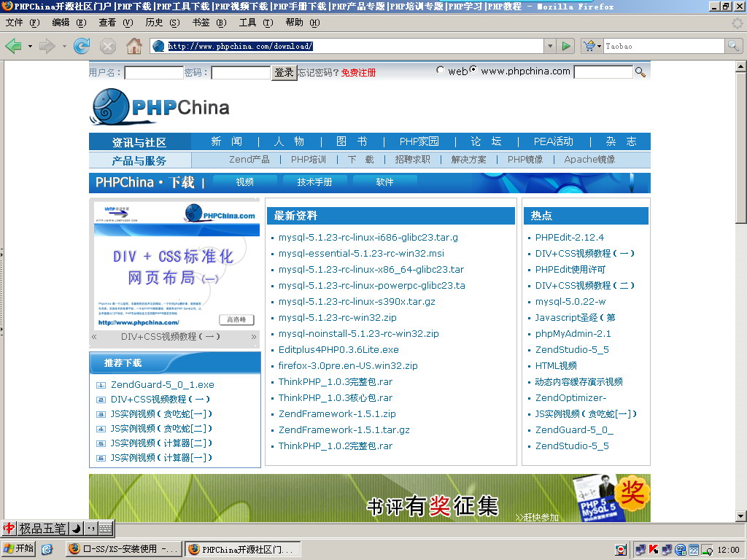Open the PHPEdit-2.12.4 hot link
Image resolution: width=747 pixels, height=560 pixels.
pyautogui.click(x=569, y=237)
